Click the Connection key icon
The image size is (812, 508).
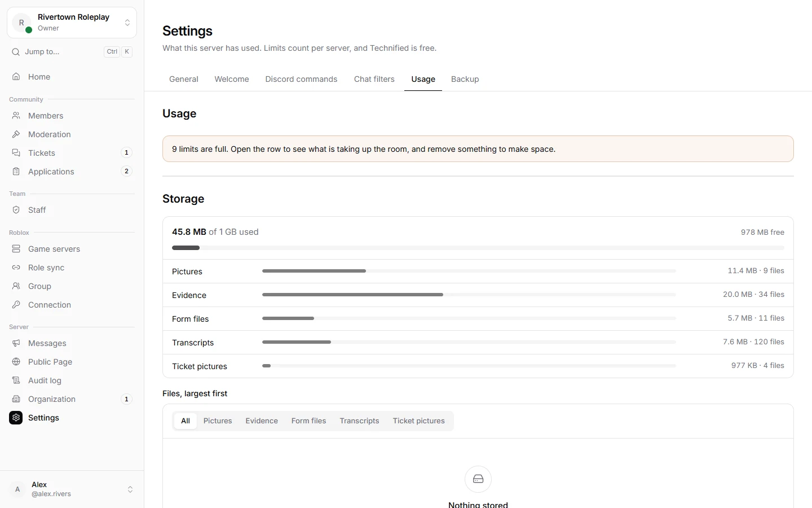[16, 305]
